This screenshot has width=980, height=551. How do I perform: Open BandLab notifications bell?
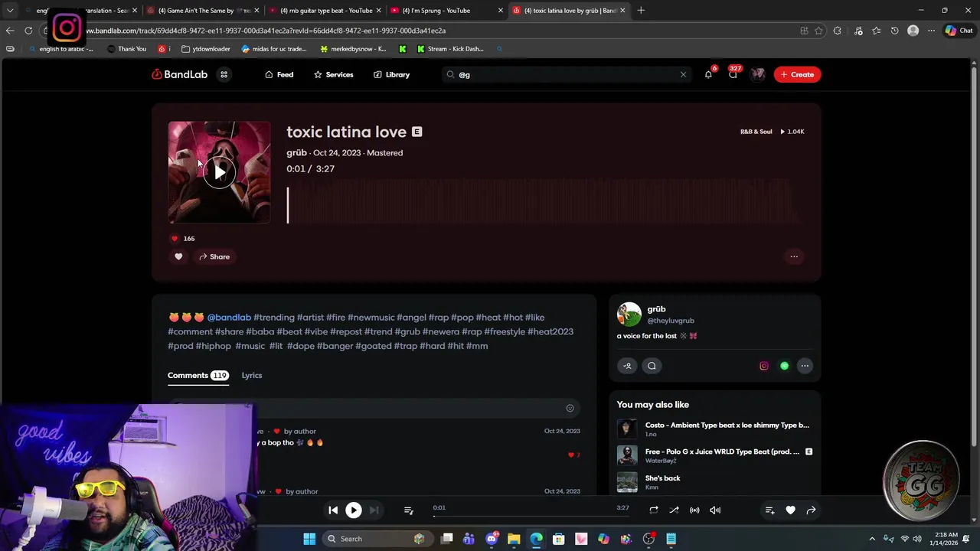[x=708, y=74]
